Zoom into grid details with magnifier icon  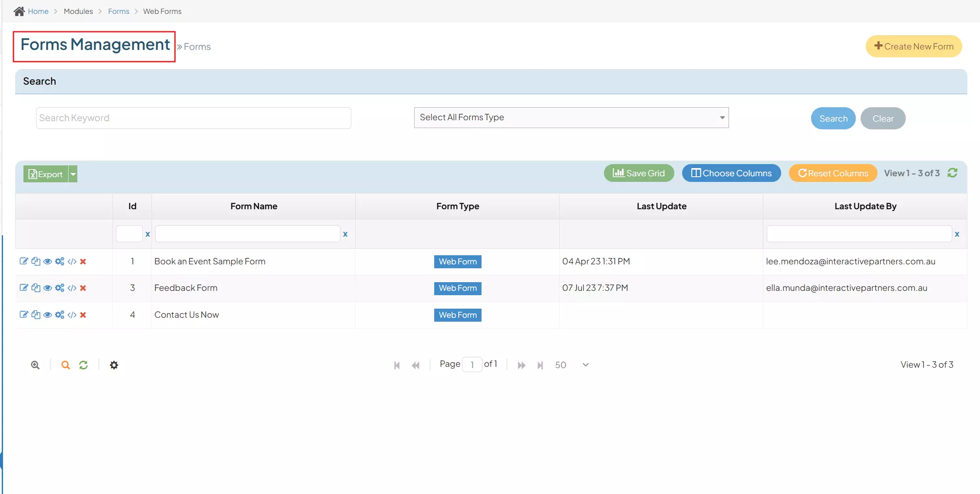(35, 365)
